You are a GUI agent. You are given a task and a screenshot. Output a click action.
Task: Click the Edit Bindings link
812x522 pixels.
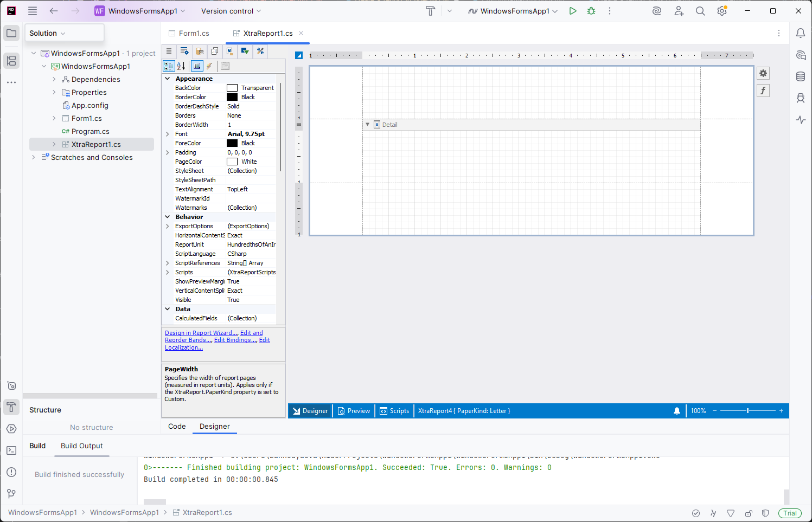point(235,340)
